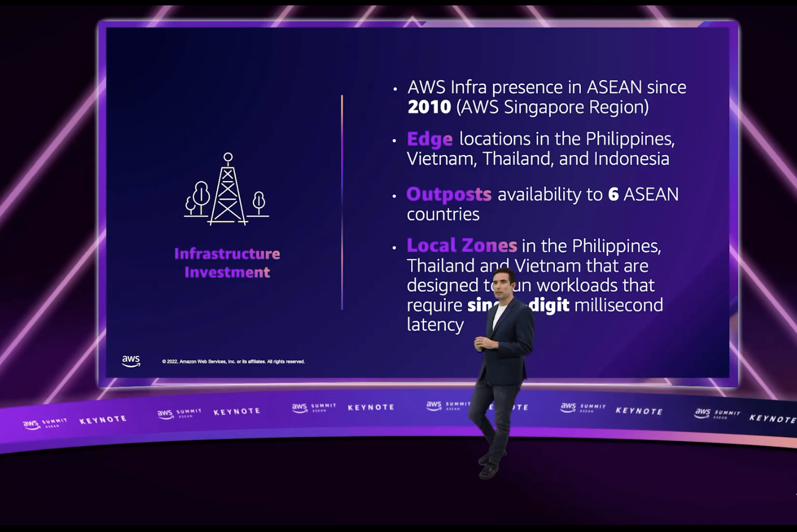Select the Infrastructure Investment heading

click(x=227, y=262)
